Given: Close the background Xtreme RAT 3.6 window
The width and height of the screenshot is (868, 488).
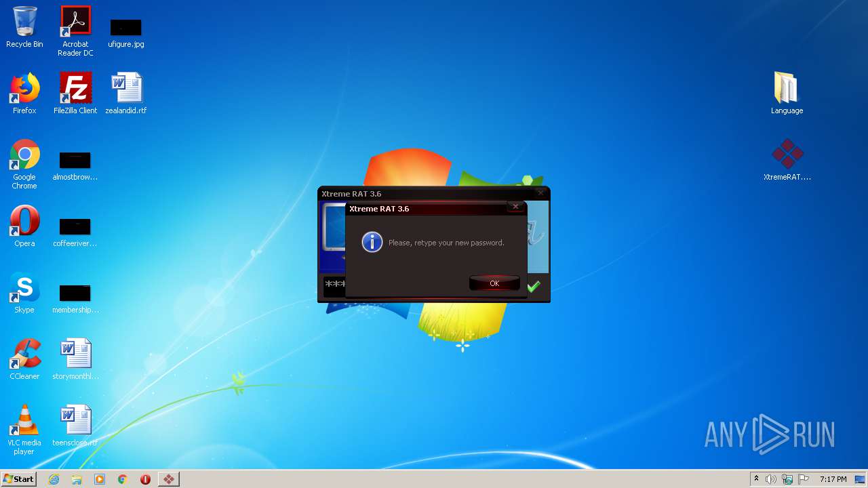Looking at the screenshot, I should 540,193.
